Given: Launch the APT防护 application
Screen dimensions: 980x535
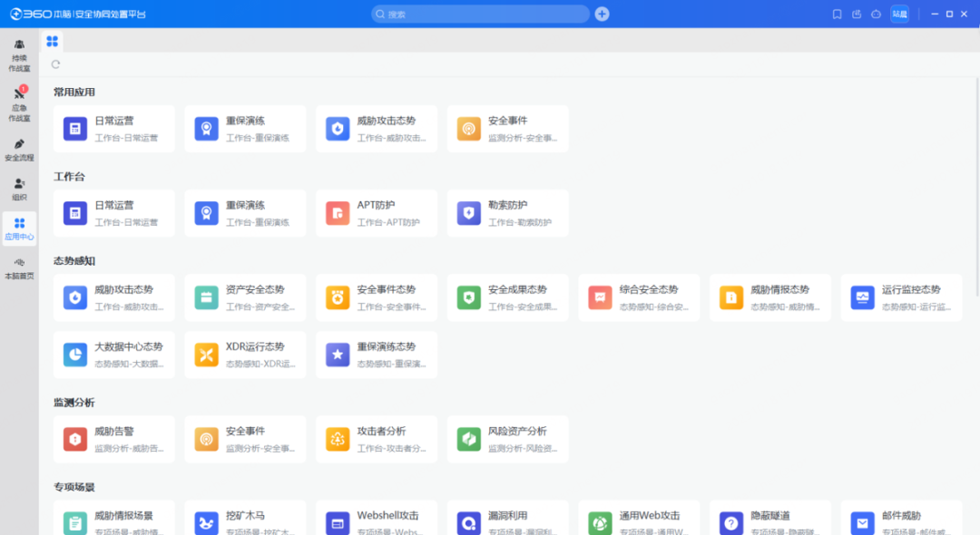Looking at the screenshot, I should [376, 212].
